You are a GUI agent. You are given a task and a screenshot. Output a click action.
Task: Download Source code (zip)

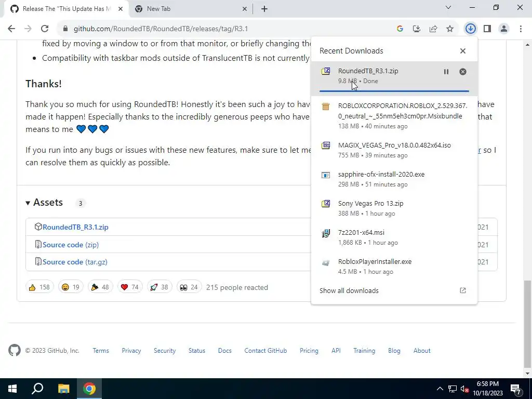(71, 245)
